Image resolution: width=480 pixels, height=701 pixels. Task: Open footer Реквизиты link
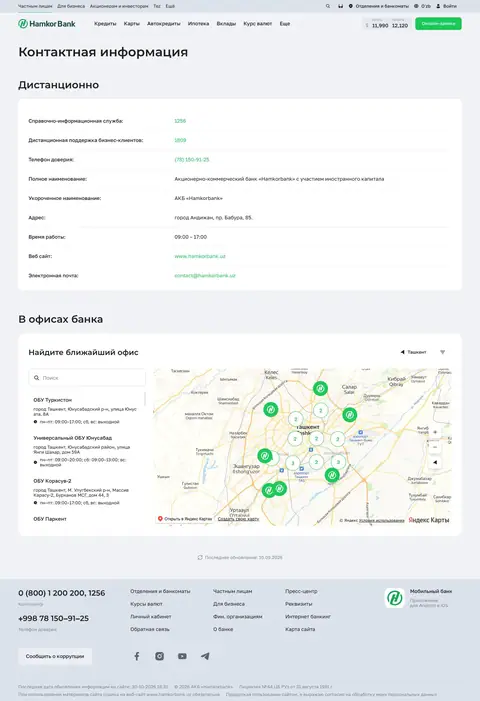click(x=299, y=604)
